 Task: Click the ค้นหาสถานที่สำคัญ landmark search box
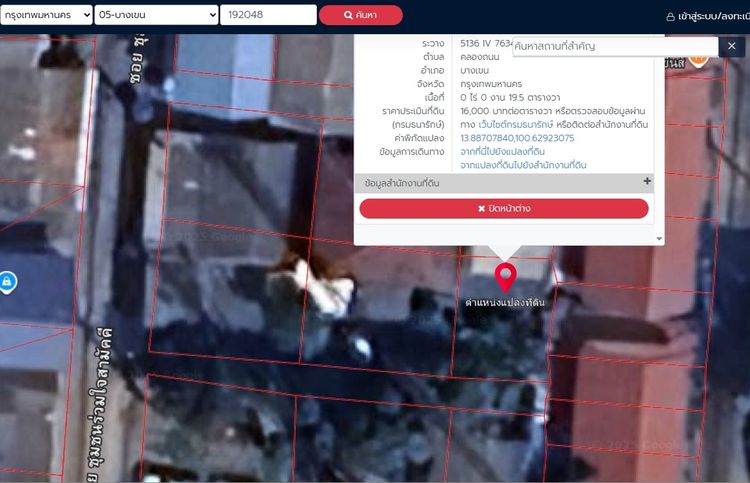610,46
